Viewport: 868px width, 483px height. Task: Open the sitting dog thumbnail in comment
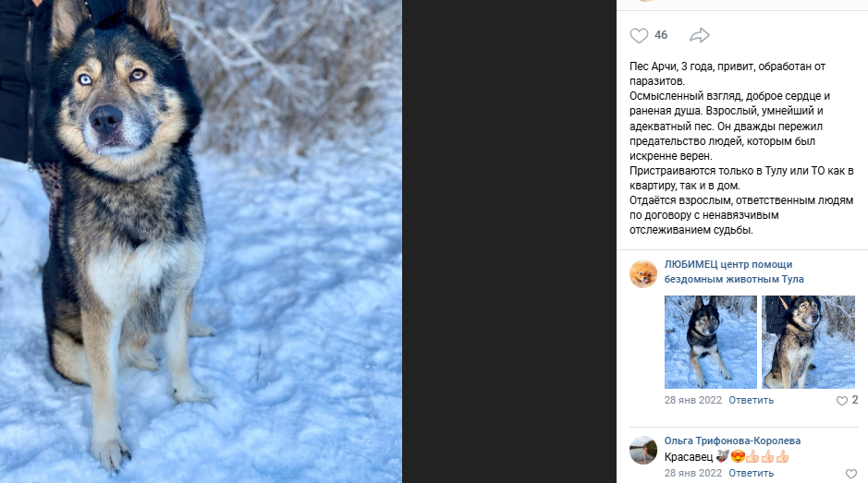(808, 342)
